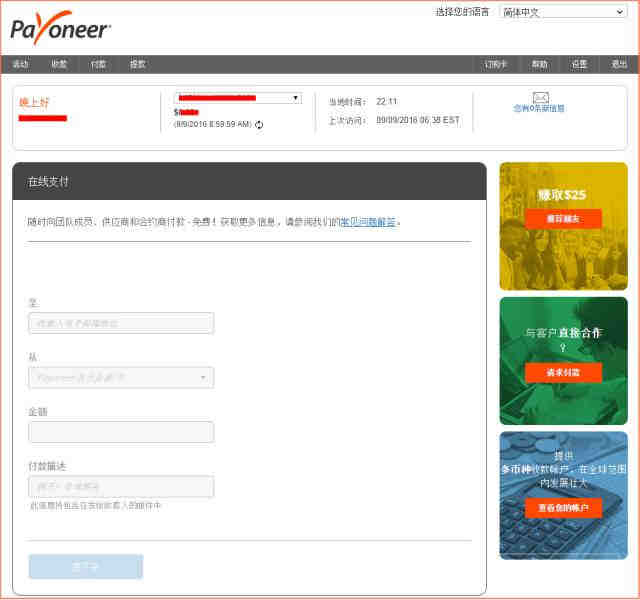Click the 请求付款 button
The image size is (640, 600).
[x=563, y=372]
